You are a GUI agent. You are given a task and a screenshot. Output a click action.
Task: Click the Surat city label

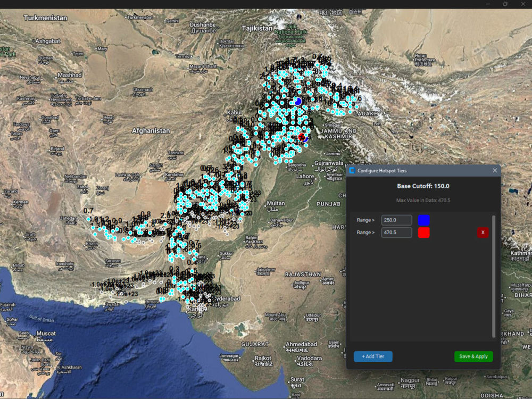tap(297, 379)
